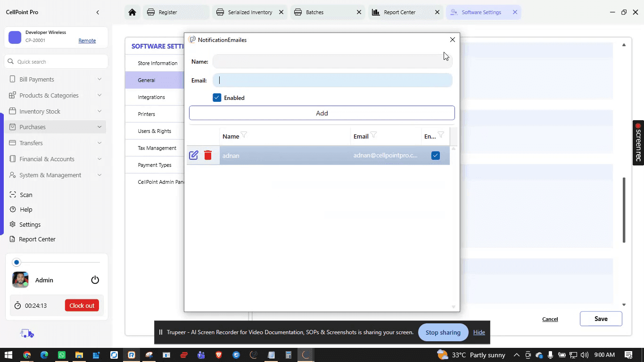644x362 pixels.
Task: Open Chrome from the taskbar
Action: pyautogui.click(x=27, y=355)
